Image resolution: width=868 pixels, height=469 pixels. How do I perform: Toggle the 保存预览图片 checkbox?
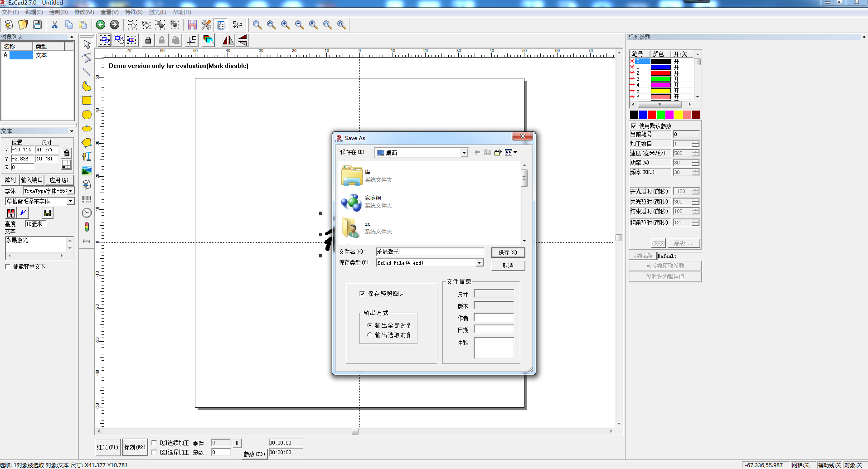362,294
